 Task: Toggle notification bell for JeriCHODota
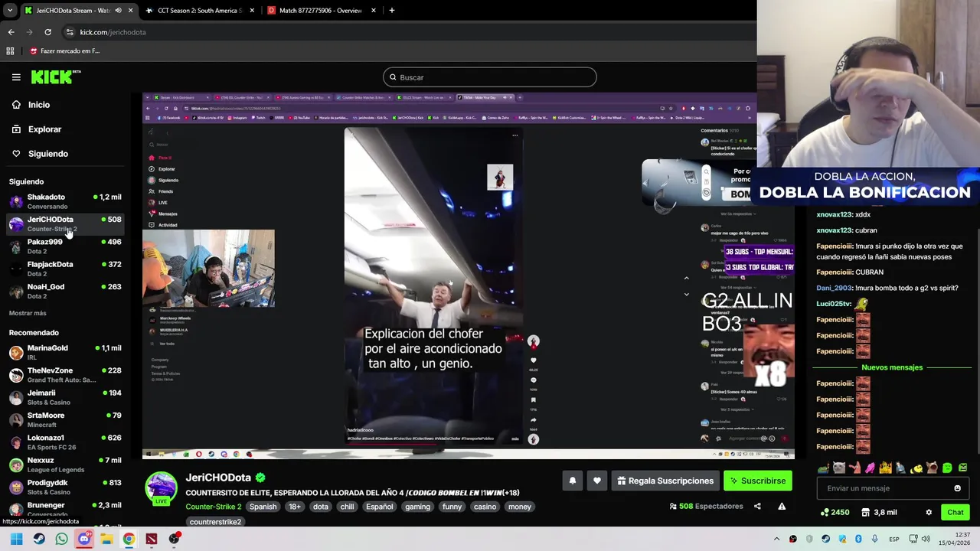coord(572,481)
